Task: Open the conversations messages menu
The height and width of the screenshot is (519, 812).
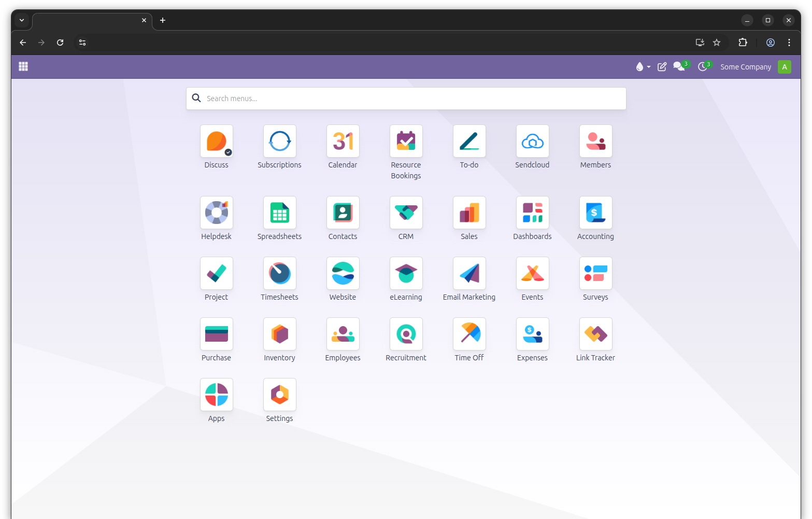Action: click(679, 67)
